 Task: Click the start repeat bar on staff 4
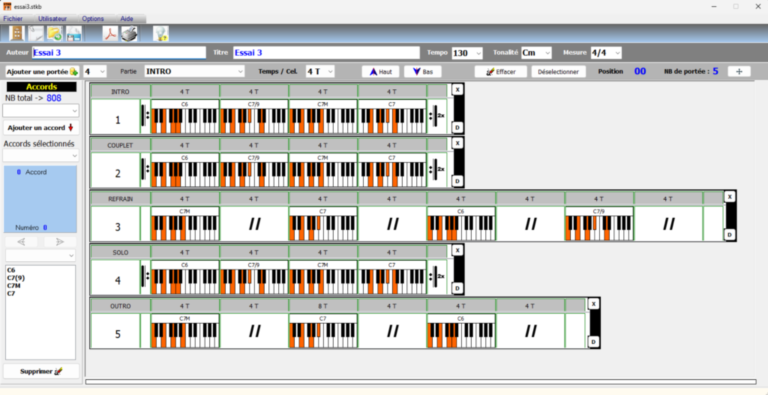[145, 276]
